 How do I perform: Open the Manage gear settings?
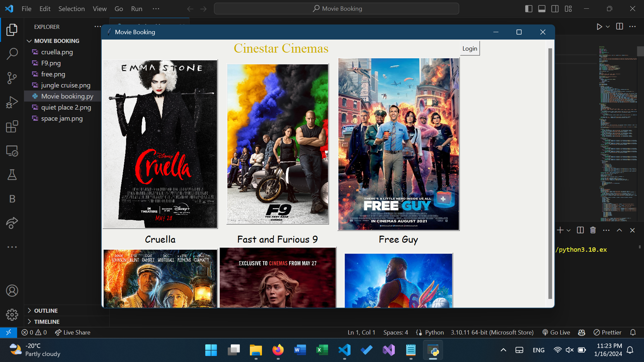pos(12,314)
